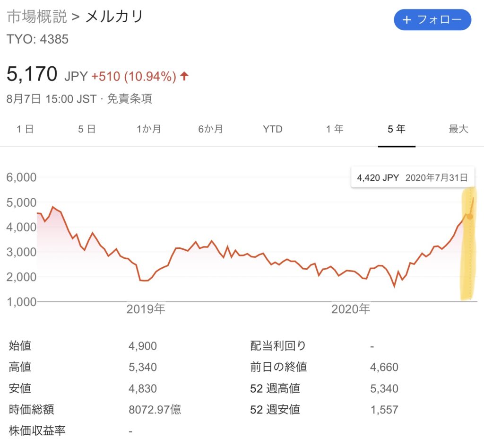Show the 1年 chart range
This screenshot has width=484, height=448.
tap(335, 129)
